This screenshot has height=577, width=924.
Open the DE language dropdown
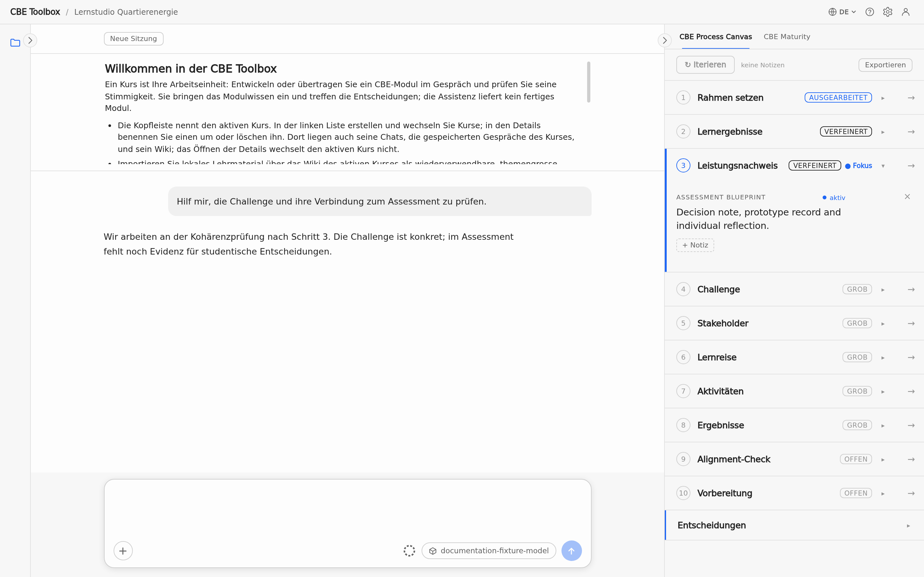(842, 12)
